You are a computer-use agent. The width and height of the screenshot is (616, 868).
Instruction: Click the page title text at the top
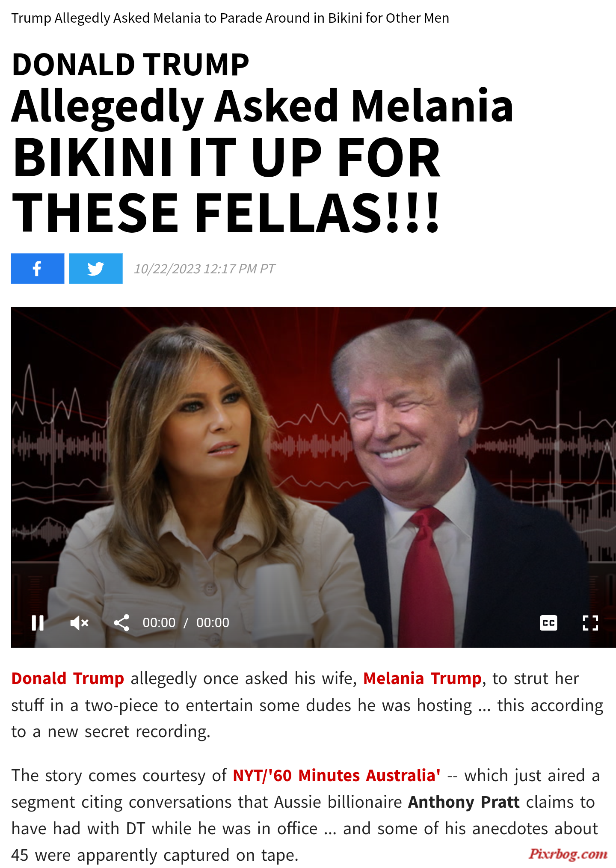point(230,18)
